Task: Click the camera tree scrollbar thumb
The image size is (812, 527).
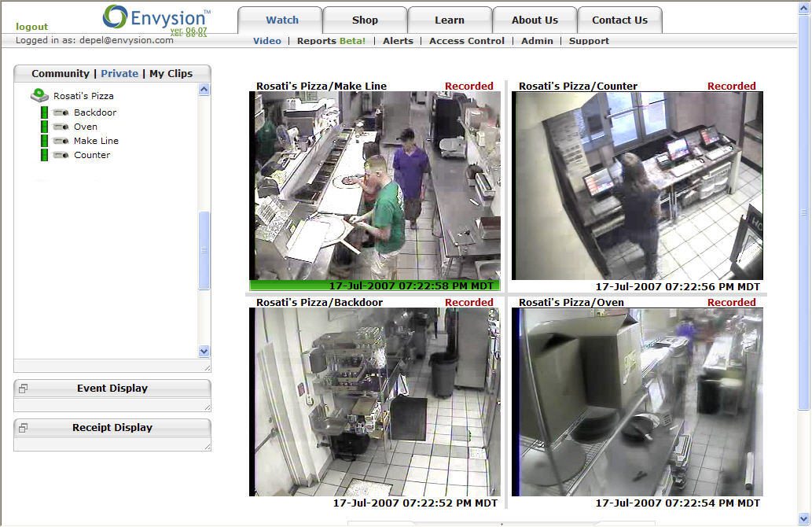Action: 204,250
